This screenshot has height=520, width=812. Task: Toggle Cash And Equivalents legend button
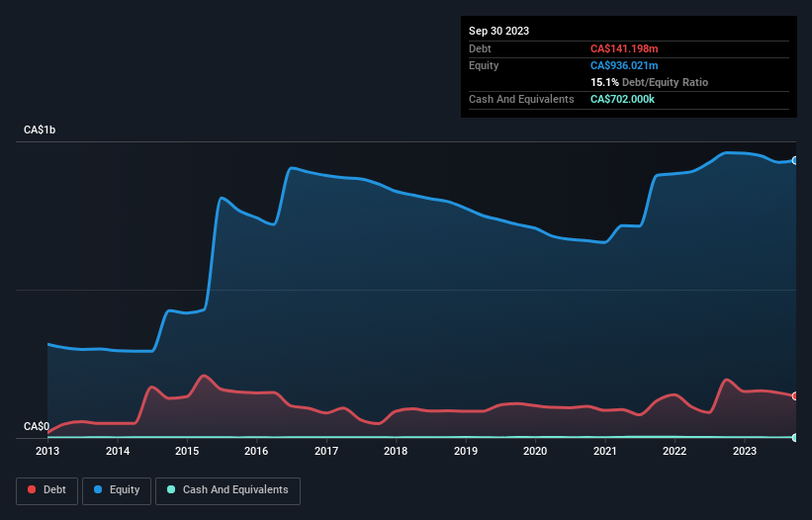coord(227,490)
